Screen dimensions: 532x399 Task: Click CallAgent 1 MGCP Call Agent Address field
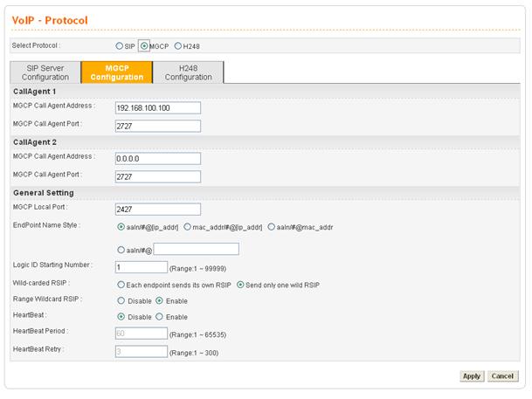[x=157, y=107]
